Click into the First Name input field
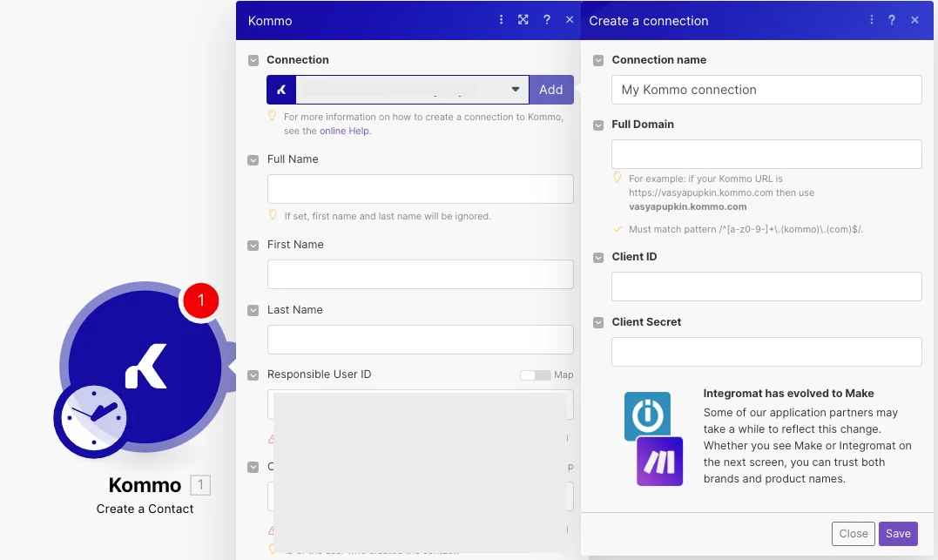The height and width of the screenshot is (560, 938). tap(421, 274)
